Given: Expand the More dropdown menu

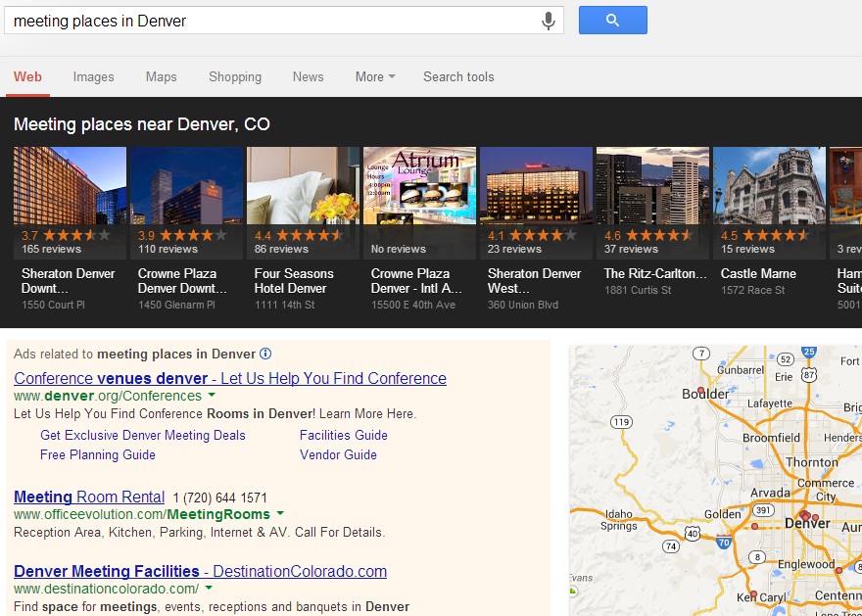Looking at the screenshot, I should coord(375,77).
